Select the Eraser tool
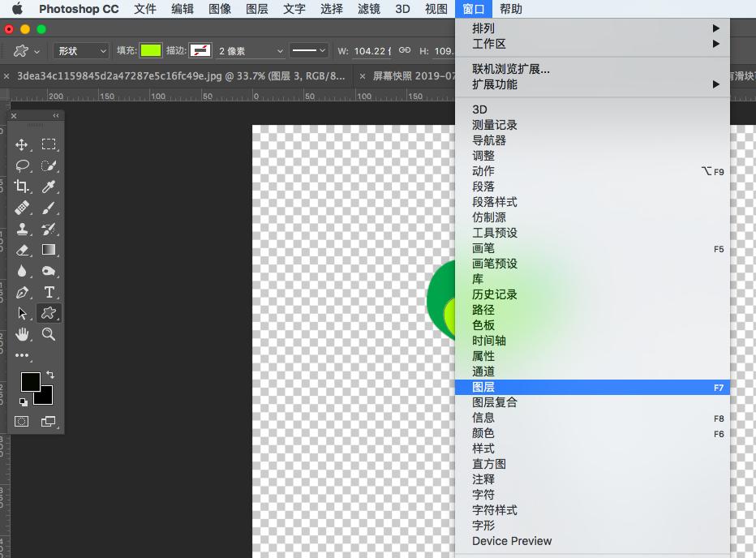 point(24,250)
